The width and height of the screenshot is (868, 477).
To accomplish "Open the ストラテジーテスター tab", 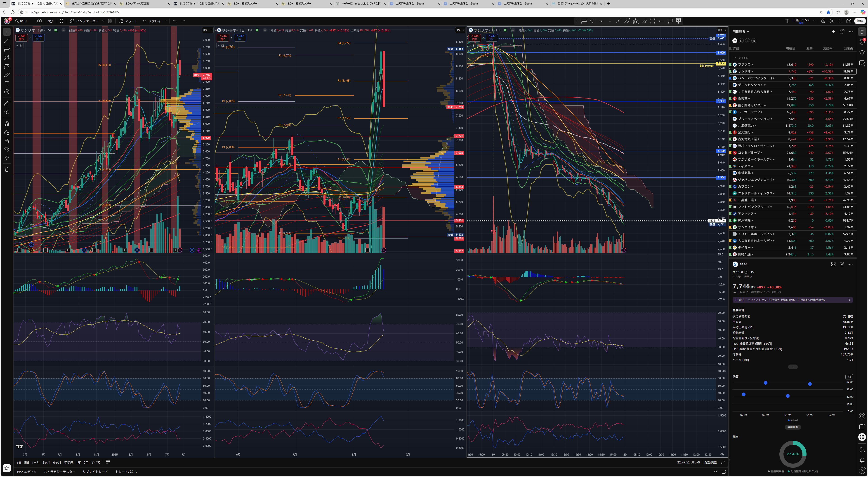I will pyautogui.click(x=60, y=472).
